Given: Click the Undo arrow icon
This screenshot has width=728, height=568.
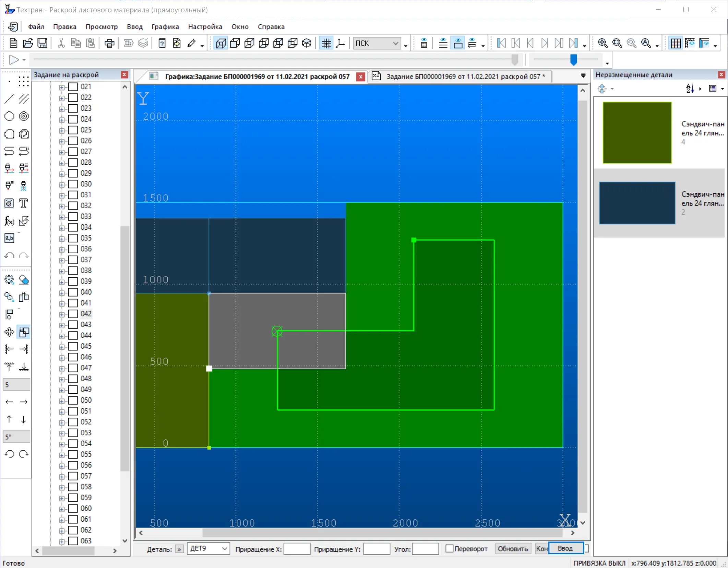Looking at the screenshot, I should pyautogui.click(x=9, y=256).
